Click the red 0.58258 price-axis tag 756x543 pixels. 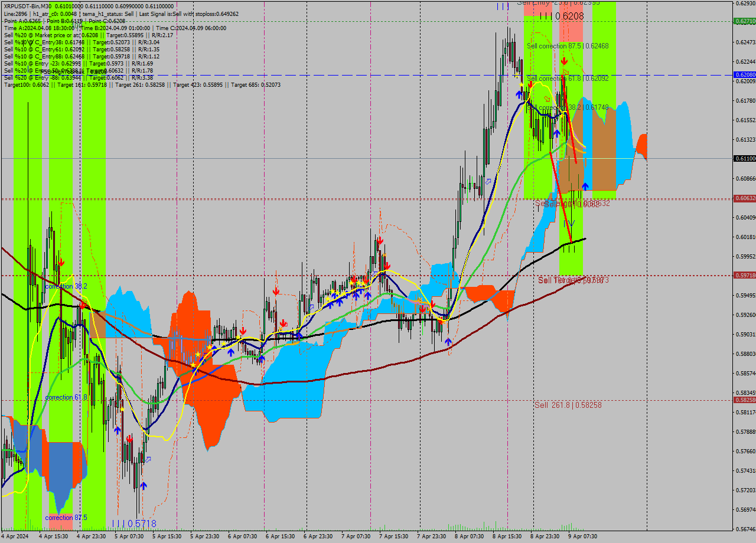[745, 400]
